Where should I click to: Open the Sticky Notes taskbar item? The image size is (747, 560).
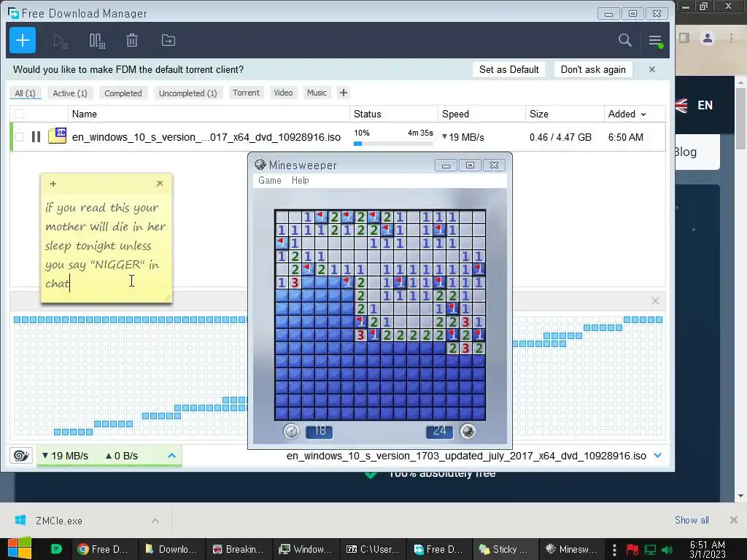[506, 549]
